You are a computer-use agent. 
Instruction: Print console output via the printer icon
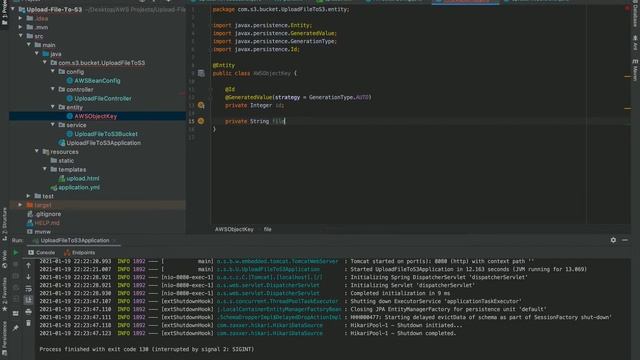[x=29, y=311]
